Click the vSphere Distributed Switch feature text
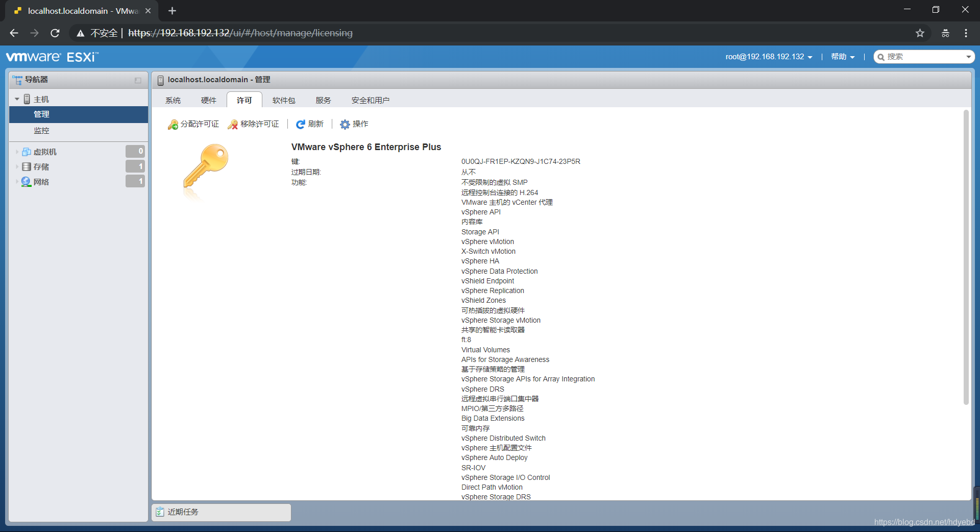The width and height of the screenshot is (980, 532). pyautogui.click(x=503, y=438)
